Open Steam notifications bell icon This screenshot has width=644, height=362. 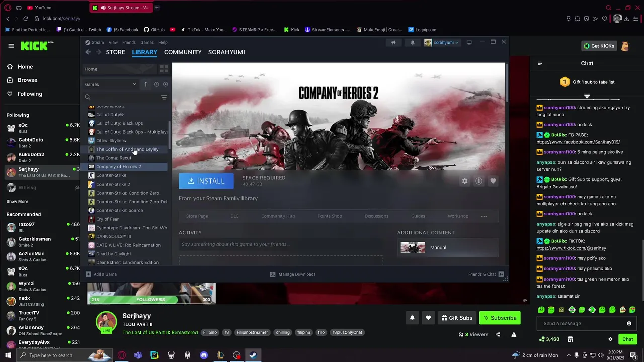[413, 42]
